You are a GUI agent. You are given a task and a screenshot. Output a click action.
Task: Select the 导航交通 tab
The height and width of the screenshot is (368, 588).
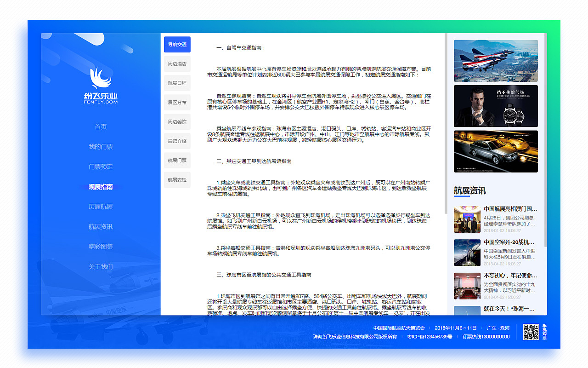(x=177, y=45)
